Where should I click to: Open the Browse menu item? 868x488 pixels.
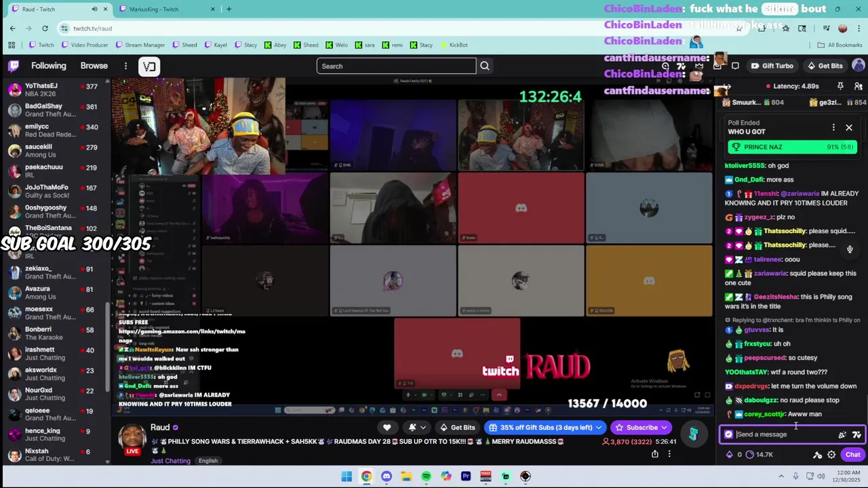coord(94,66)
